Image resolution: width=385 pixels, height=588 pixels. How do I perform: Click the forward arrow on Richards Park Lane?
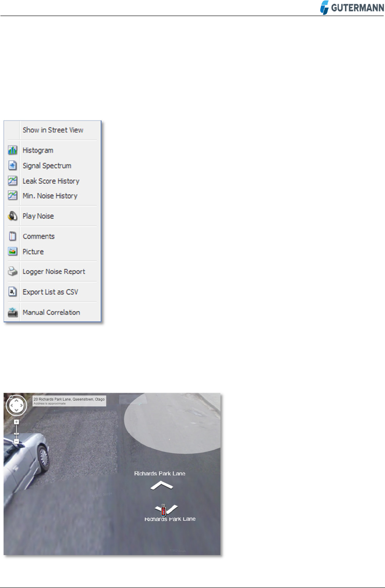(x=162, y=485)
